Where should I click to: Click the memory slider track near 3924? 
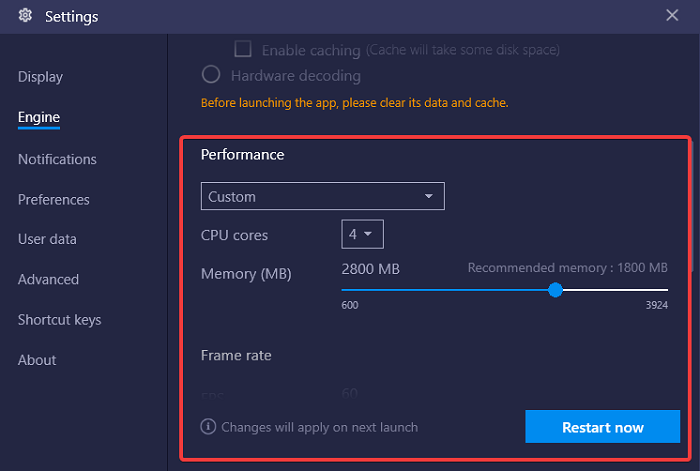[650, 290]
